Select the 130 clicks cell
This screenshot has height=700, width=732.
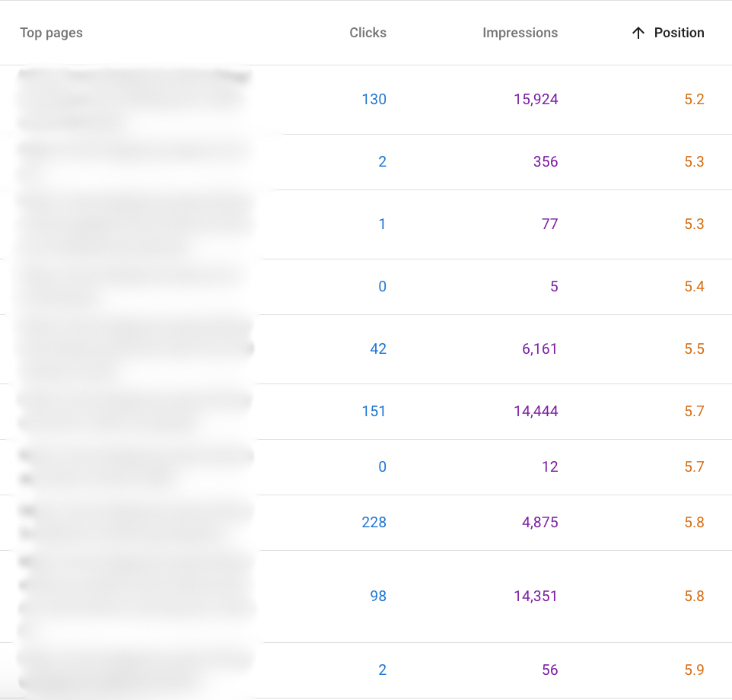point(374,100)
